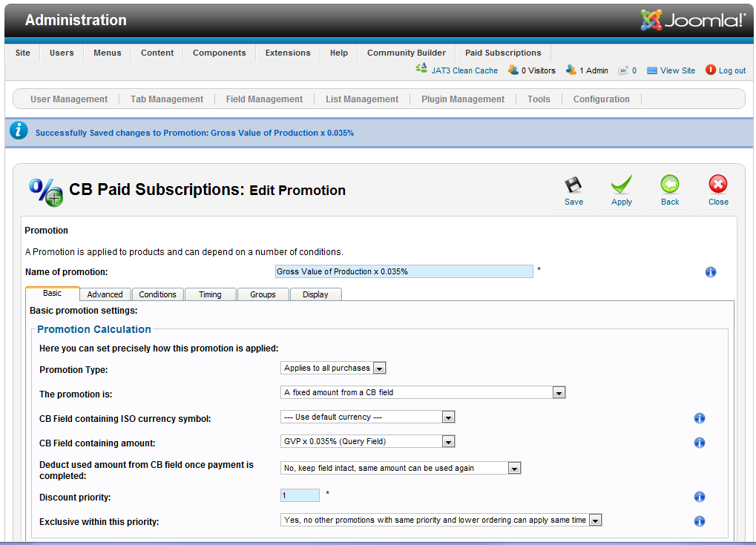
Task: Click the Discount priority input field
Action: point(300,495)
